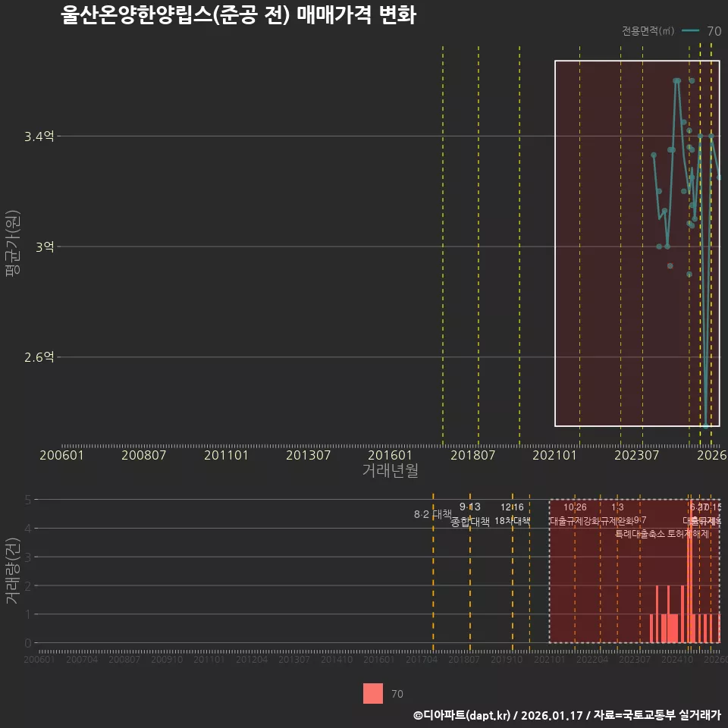Click the 9·13 종합대책 annotation
The image size is (728, 728).
tap(469, 514)
